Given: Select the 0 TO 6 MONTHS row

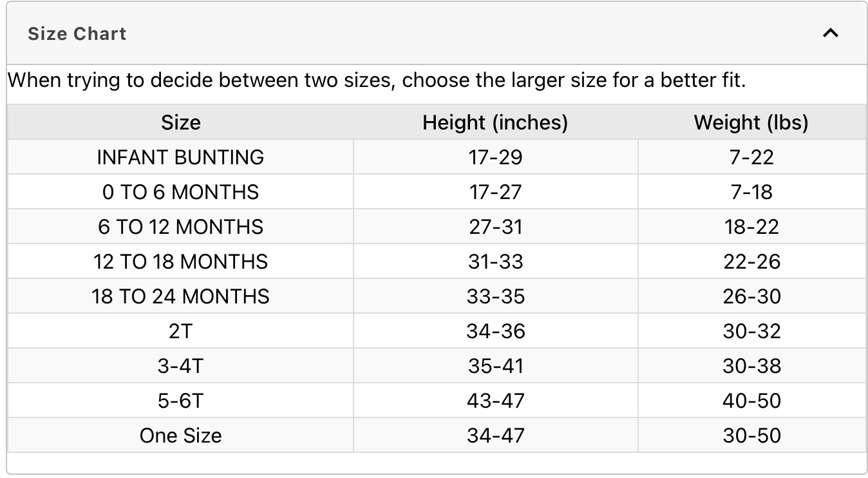Looking at the screenshot, I should [180, 192].
